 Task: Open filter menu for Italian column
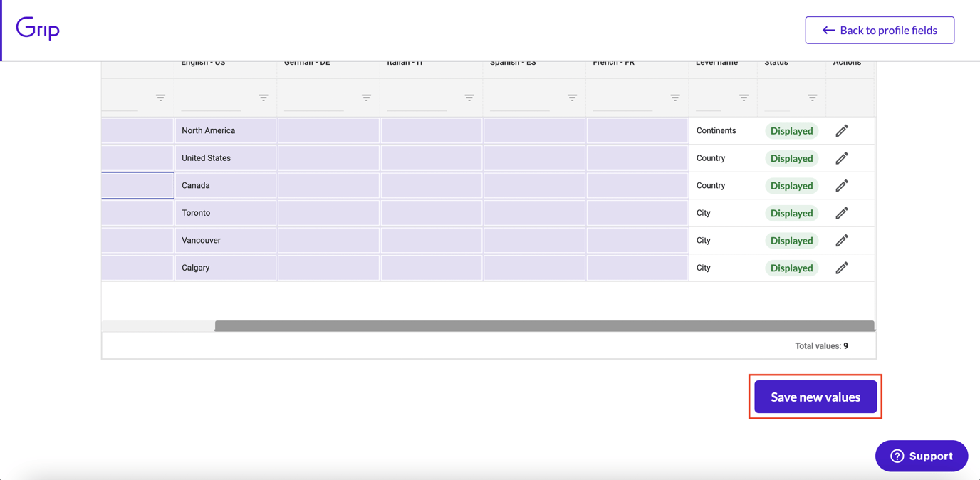point(469,98)
